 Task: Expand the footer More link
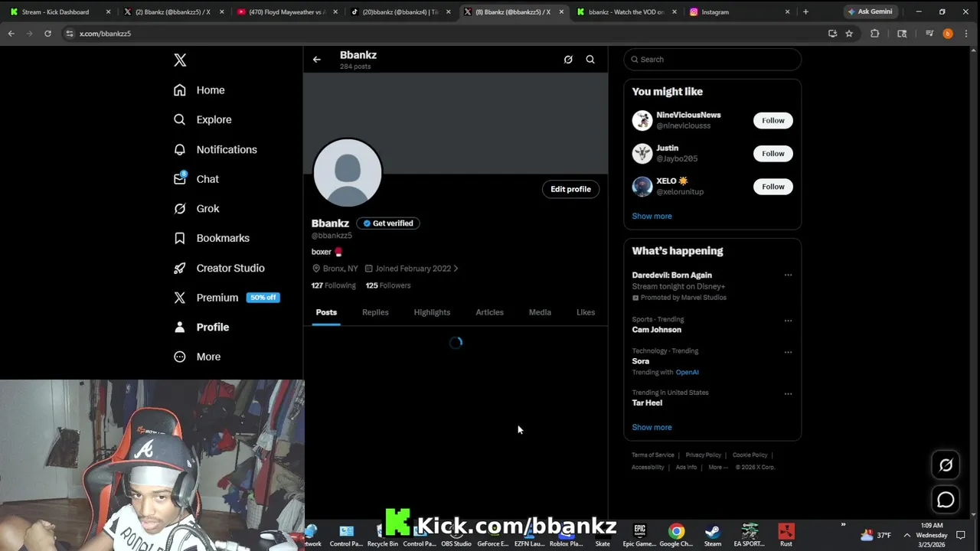pos(718,467)
